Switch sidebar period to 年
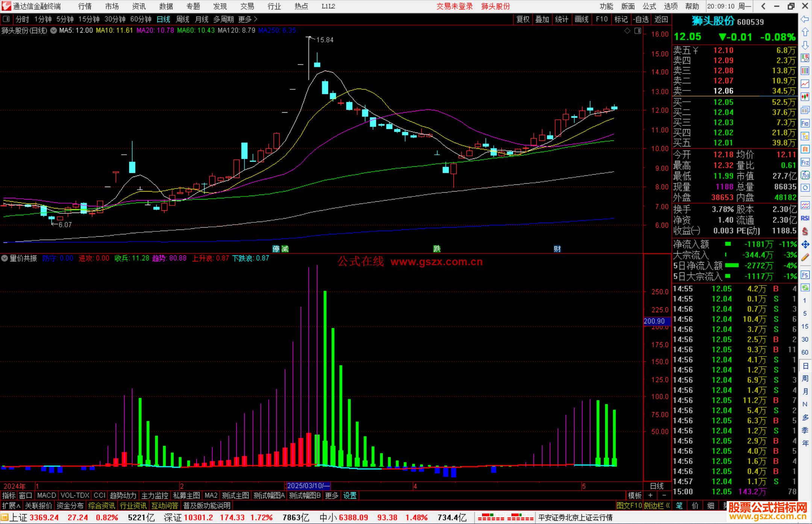Image resolution: width=812 pixels, height=524 pixels. (805, 443)
